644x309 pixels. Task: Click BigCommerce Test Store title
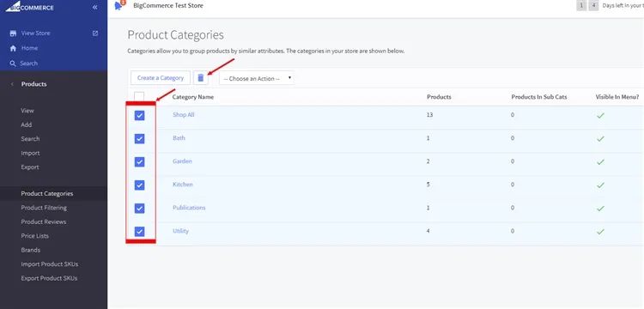coord(168,6)
